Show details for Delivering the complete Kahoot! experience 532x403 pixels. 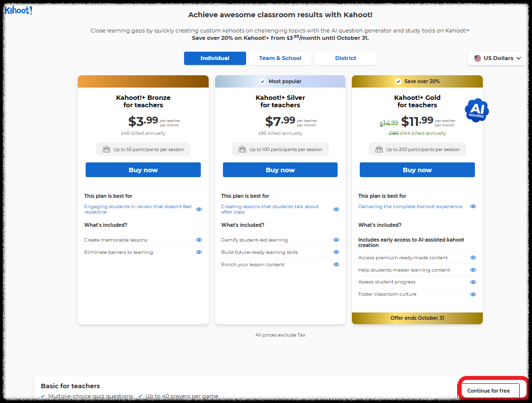(x=473, y=206)
